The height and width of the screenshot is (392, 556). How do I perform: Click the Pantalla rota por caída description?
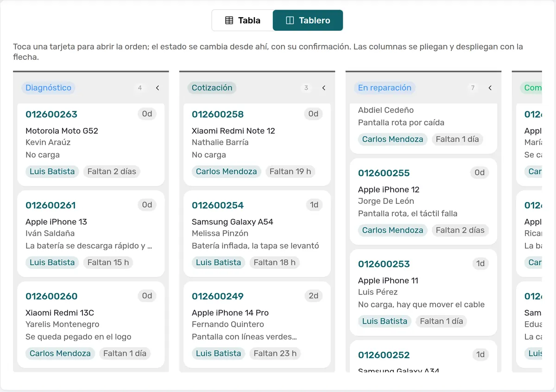pos(401,123)
